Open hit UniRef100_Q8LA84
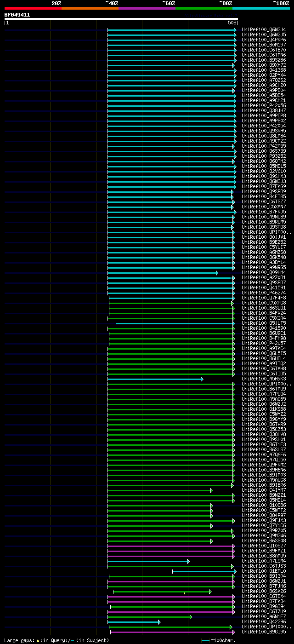Viewport: 294px width, 644px height. click(264, 136)
